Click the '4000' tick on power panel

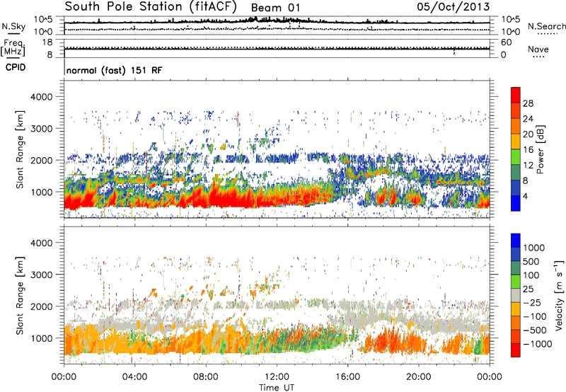(41, 97)
